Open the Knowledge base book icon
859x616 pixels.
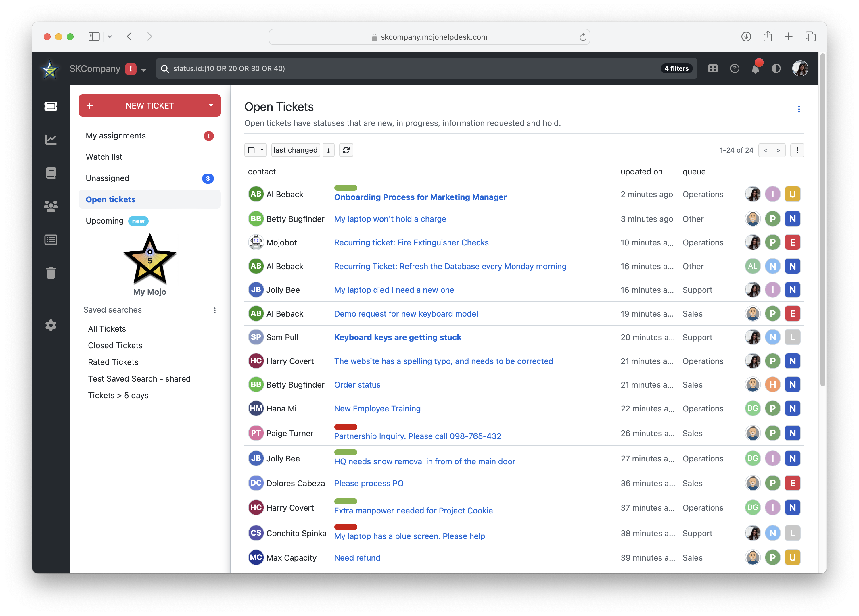[x=51, y=173]
